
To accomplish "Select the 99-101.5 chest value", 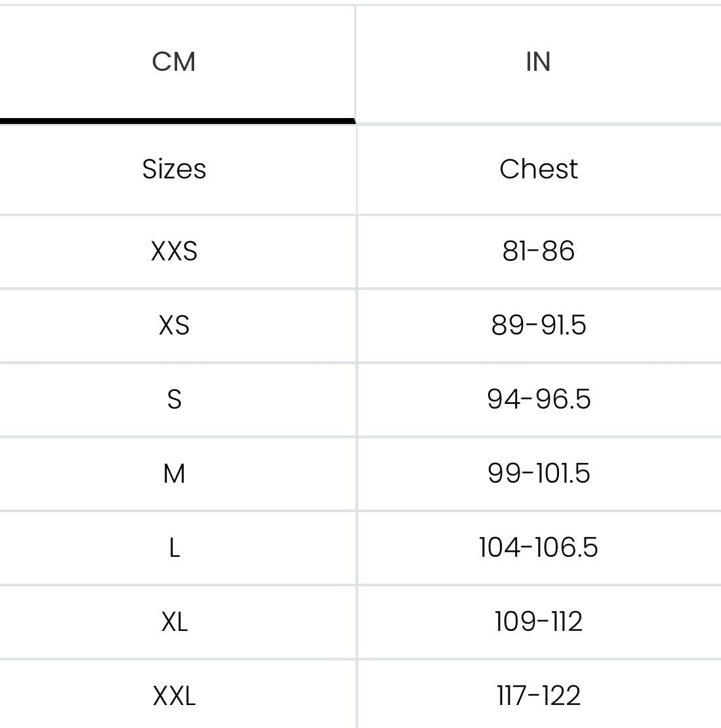I will click(x=539, y=474).
